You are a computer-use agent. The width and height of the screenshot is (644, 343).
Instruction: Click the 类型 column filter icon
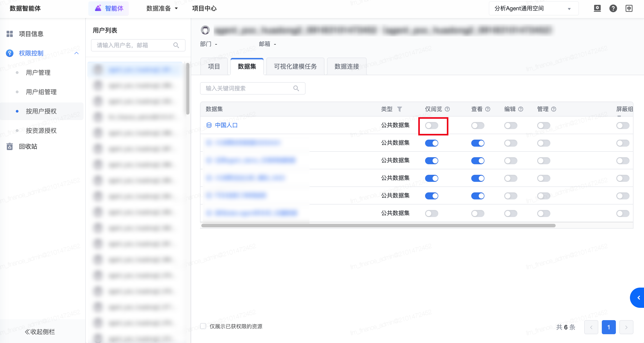(400, 109)
